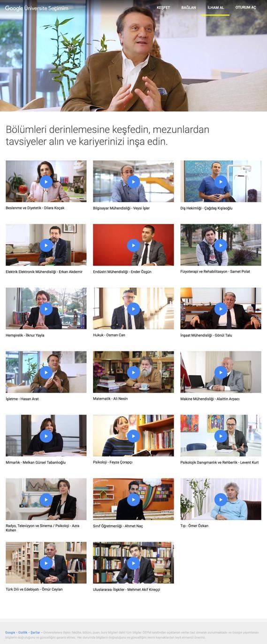Select the İLHAM AL tab
The image size is (267, 644).
215,8
